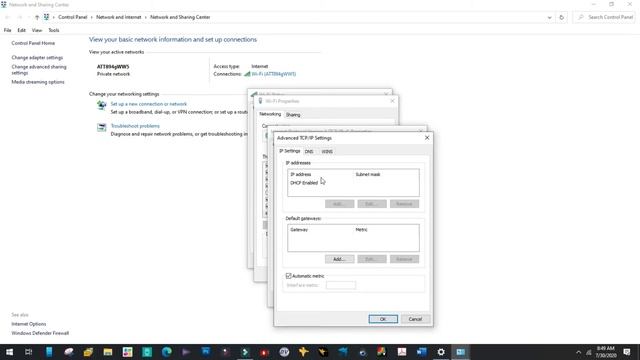
Task: Open the Wi-Fi (ATT894gWW5) connection link
Action: (273, 74)
